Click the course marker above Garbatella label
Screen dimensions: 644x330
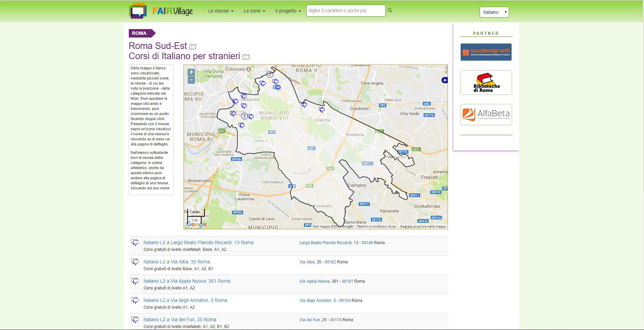point(243,96)
